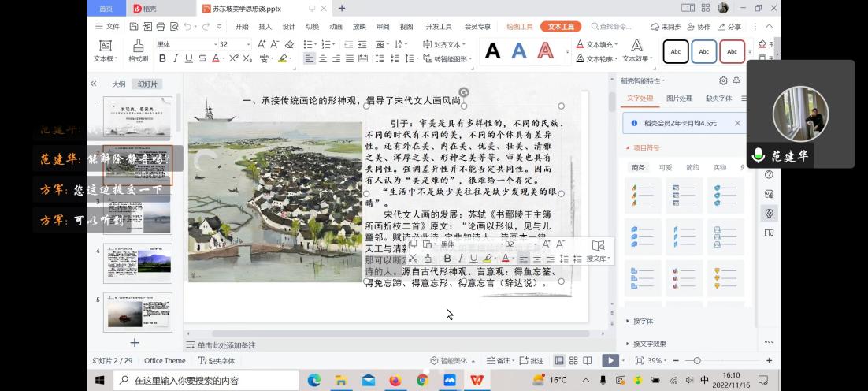Click the save document icon
Screen dimensions: 868x391
[x=133, y=27]
